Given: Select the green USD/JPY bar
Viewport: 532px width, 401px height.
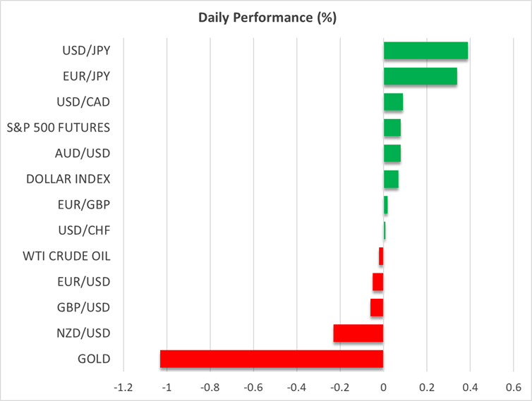Looking at the screenshot, I should 425,51.
